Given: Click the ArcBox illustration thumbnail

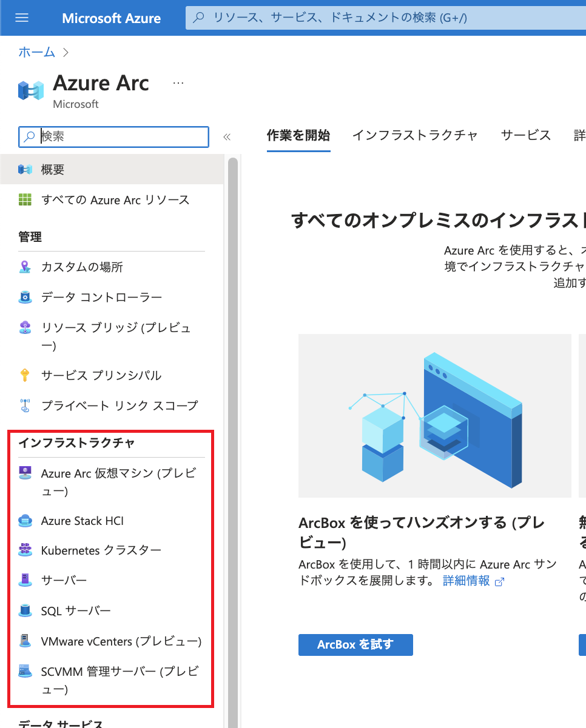Looking at the screenshot, I should click(435, 415).
